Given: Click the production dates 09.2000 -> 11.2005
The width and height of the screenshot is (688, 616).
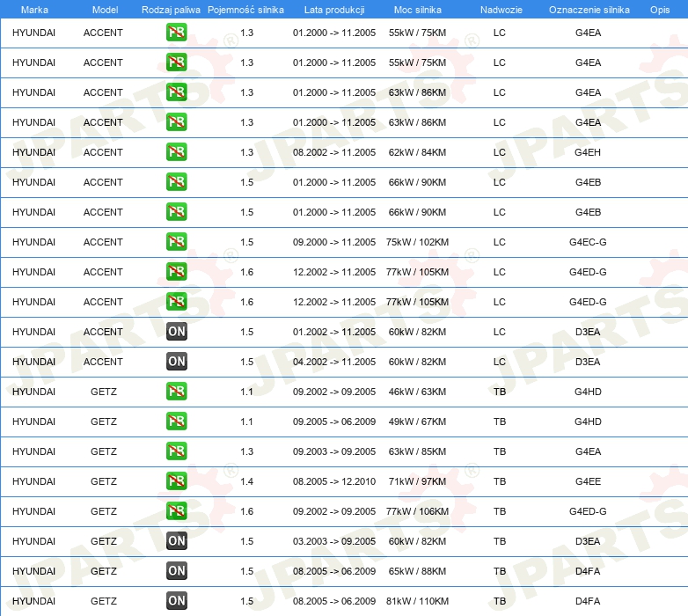Looking at the screenshot, I should pos(334,242).
